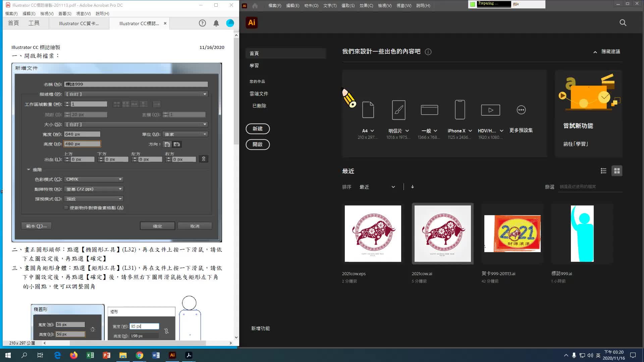Switch recent files to grid view
The width and height of the screenshot is (644, 362).
pos(617,171)
